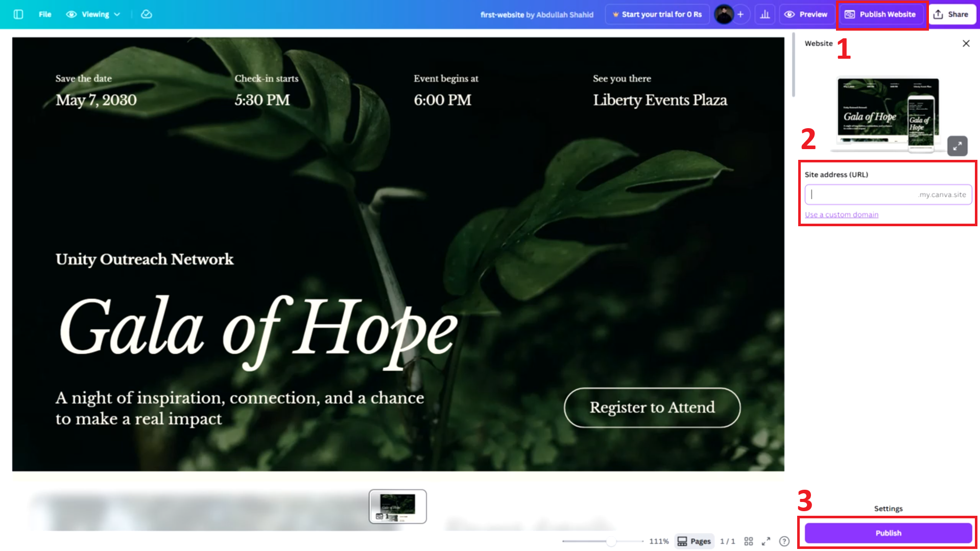Enter fullscreen with the expand arrows icon
Screen dimensions: 980x551
(x=766, y=541)
